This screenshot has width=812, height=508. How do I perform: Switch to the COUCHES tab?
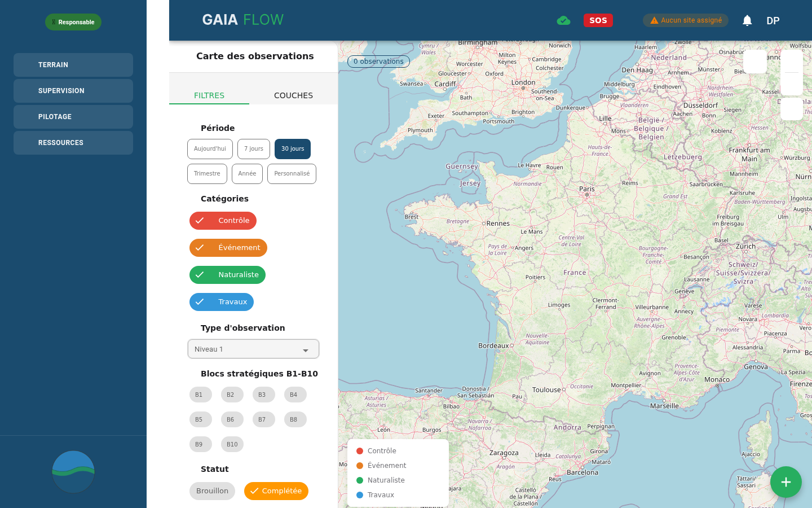coord(293,95)
